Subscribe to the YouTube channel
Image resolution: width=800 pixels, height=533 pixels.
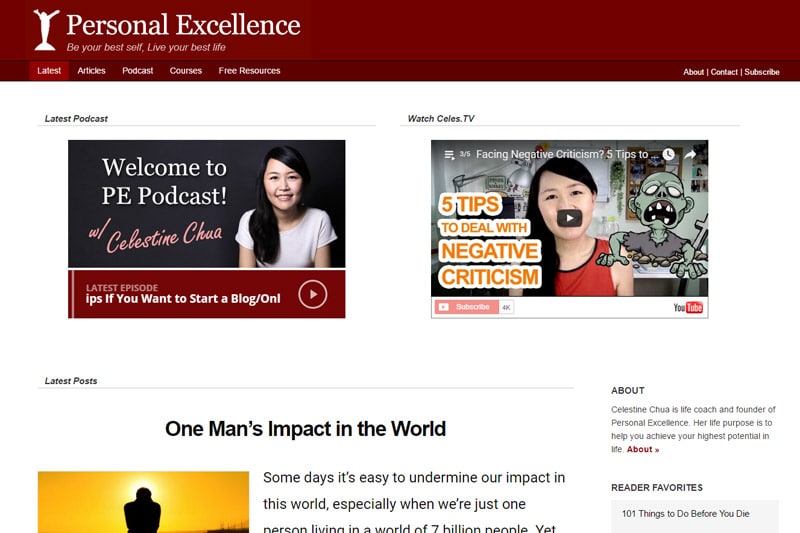click(466, 307)
